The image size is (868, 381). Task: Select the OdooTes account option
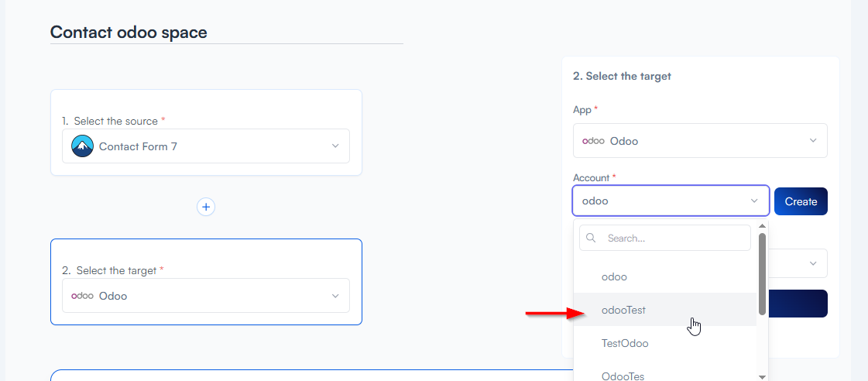tap(623, 376)
